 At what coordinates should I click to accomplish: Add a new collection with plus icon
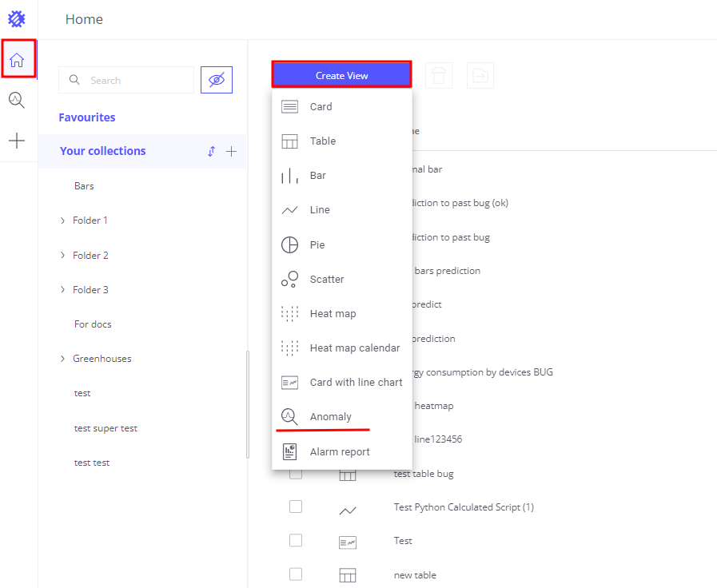(x=231, y=151)
